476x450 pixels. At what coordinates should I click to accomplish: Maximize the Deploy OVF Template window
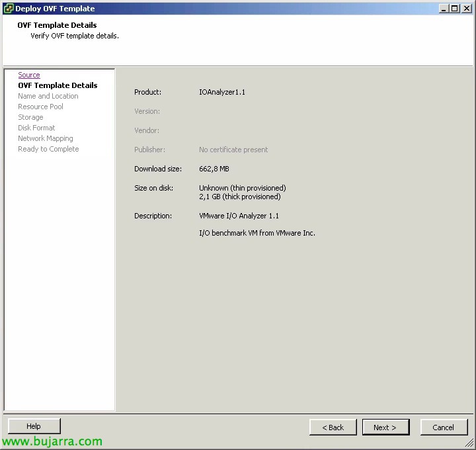click(455, 8)
